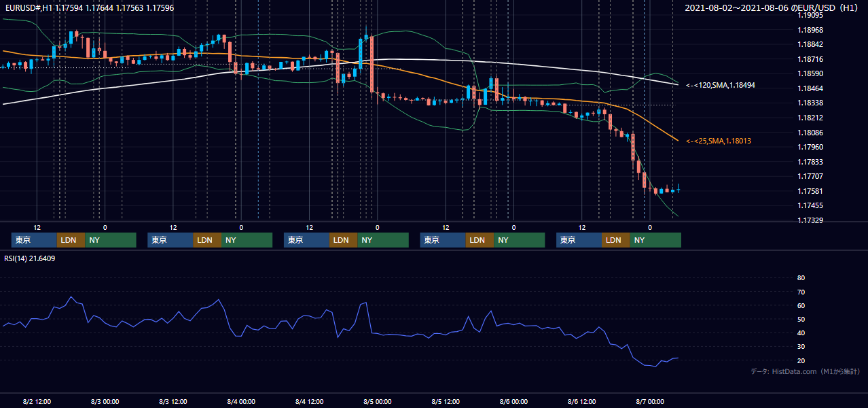
Task: Click price axis value 1.17455
Action: (x=810, y=205)
